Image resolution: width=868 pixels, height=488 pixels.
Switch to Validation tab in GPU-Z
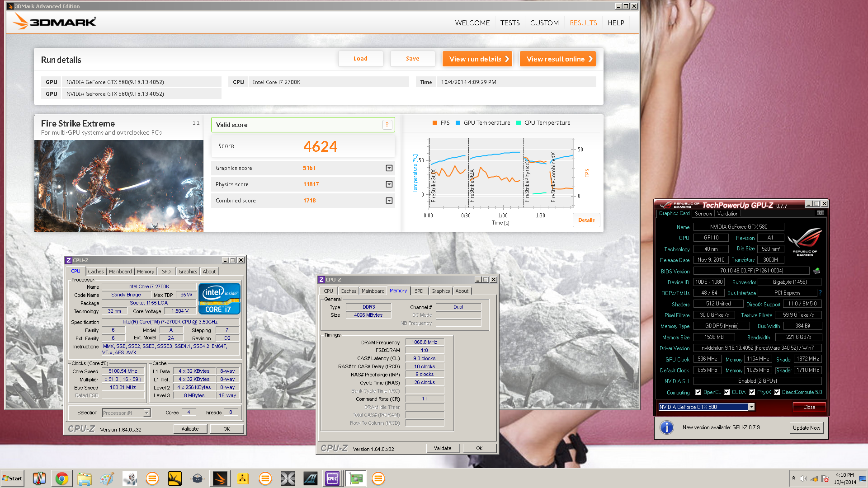tap(727, 214)
